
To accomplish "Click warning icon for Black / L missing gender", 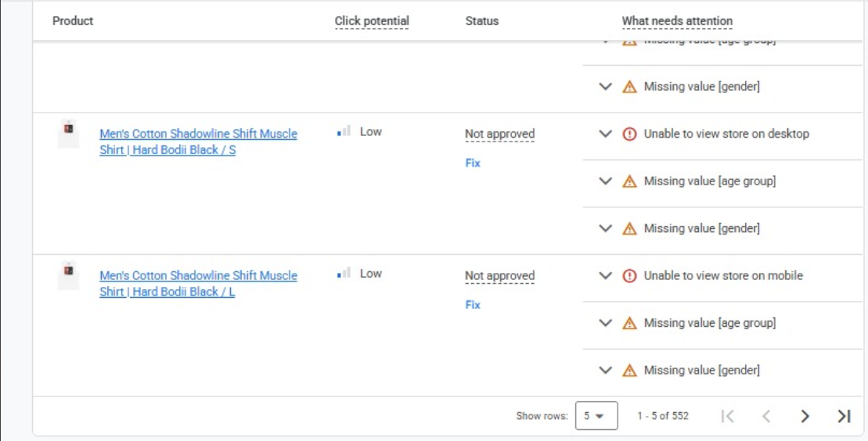I will point(629,371).
